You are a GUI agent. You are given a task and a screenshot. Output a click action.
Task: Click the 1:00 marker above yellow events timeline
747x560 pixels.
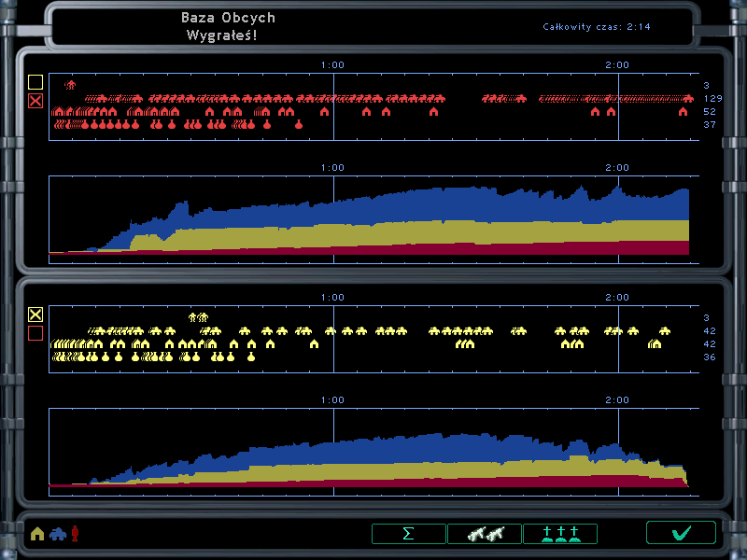(x=332, y=297)
